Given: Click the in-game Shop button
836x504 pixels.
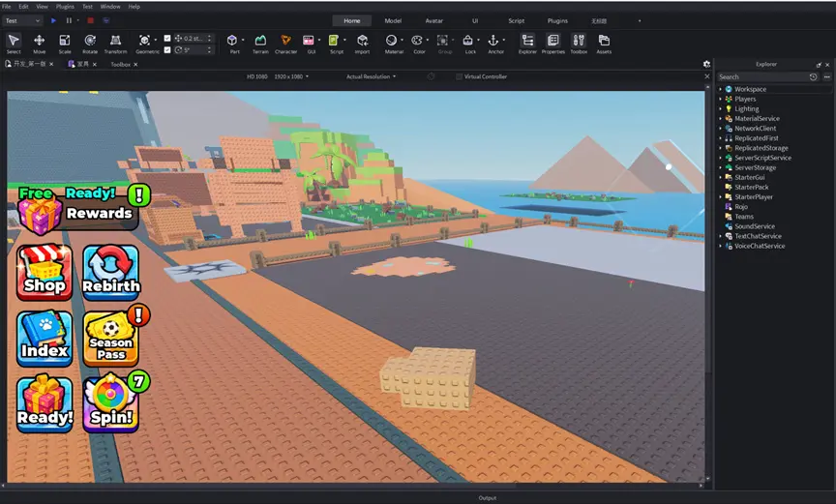Looking at the screenshot, I should tap(45, 271).
